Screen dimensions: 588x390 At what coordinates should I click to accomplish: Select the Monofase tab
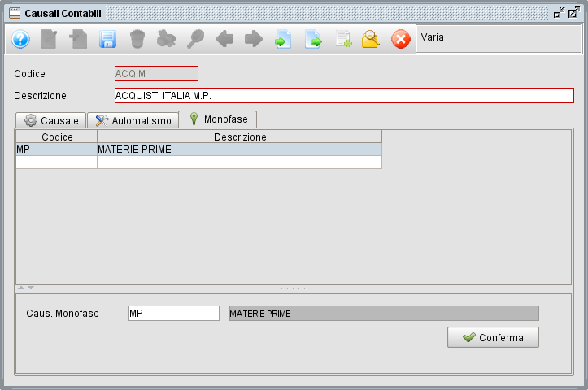tap(217, 119)
